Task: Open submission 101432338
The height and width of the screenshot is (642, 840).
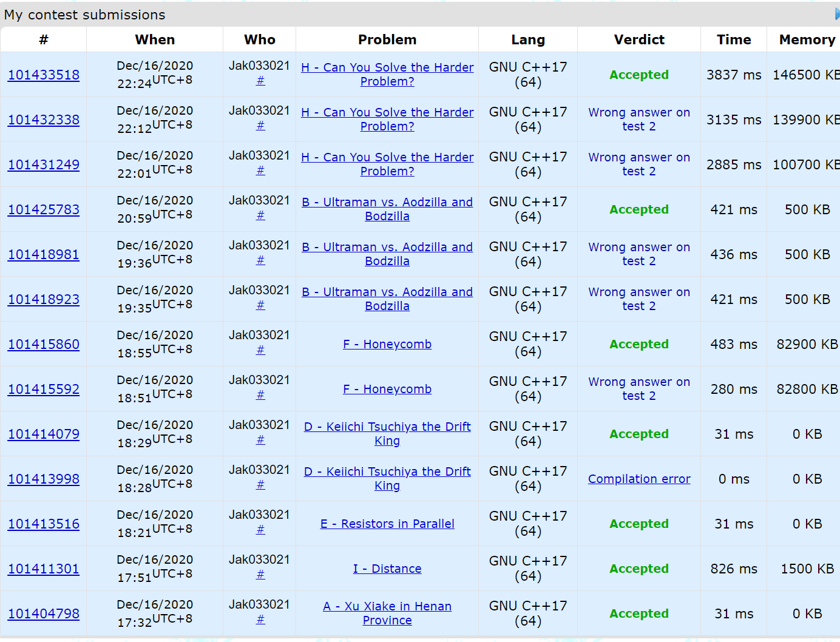Action: coord(44,120)
